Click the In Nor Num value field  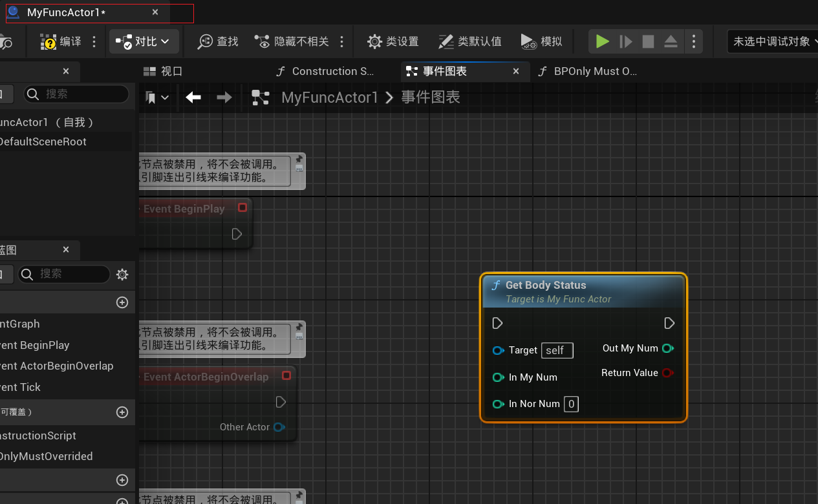(x=571, y=404)
